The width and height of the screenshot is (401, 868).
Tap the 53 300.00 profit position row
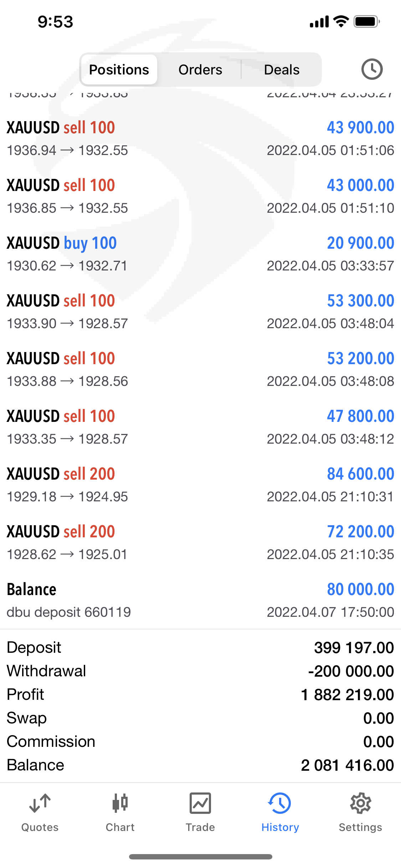click(x=200, y=311)
